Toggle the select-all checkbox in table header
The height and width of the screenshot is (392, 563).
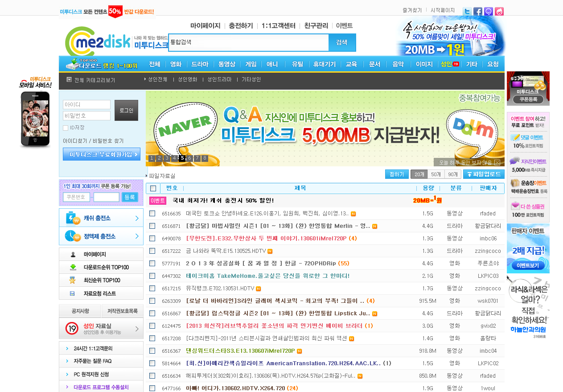point(153,188)
